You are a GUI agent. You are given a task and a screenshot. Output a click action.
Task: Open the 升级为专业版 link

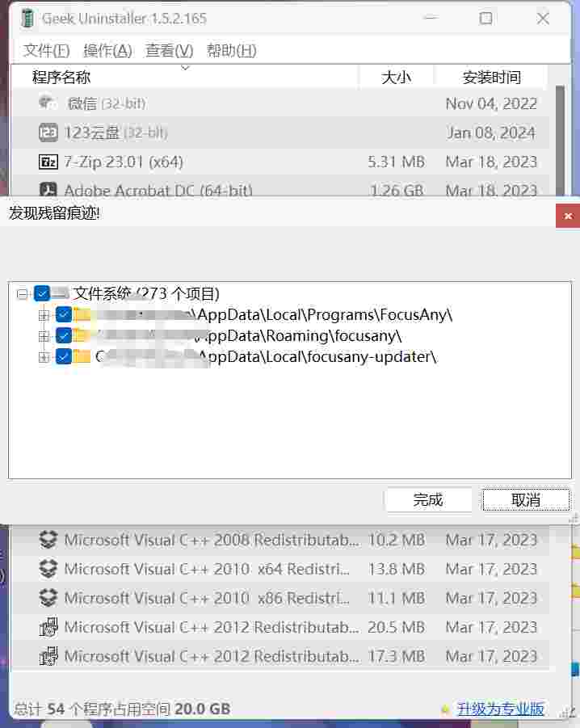pos(500,709)
